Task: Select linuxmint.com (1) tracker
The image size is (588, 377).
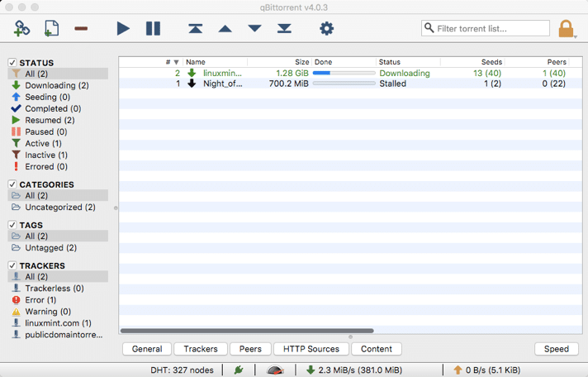Action: pos(58,323)
